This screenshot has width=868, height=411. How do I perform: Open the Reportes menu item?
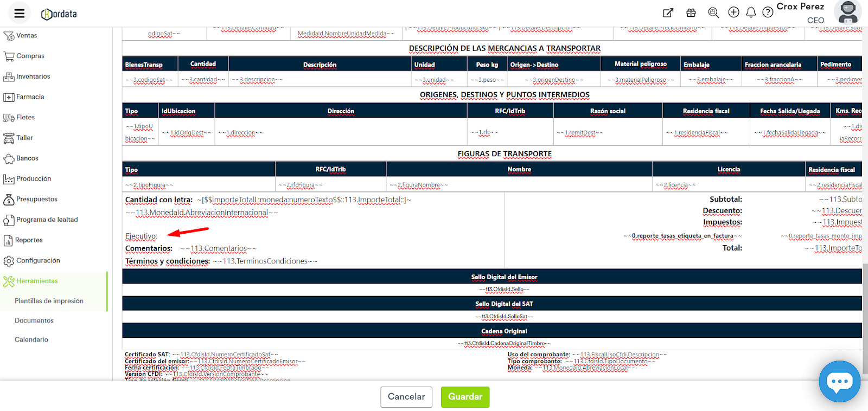tap(29, 240)
